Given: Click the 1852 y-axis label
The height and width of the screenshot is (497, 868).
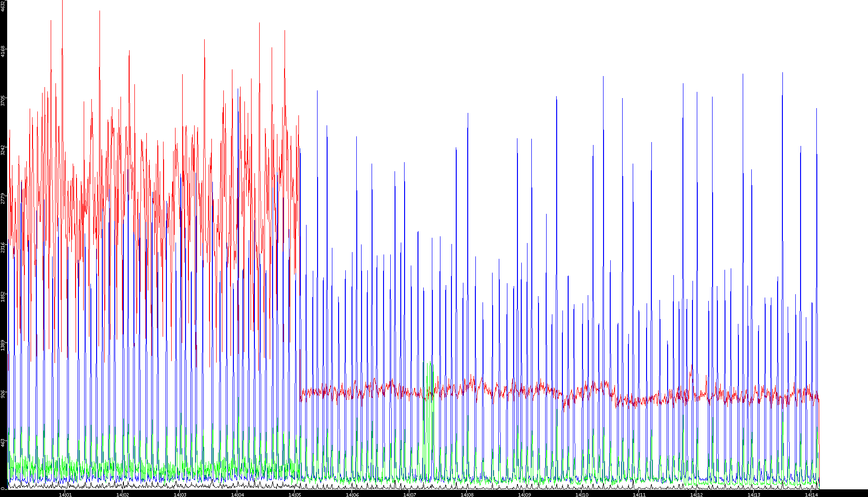Looking at the screenshot, I should click(3, 297).
